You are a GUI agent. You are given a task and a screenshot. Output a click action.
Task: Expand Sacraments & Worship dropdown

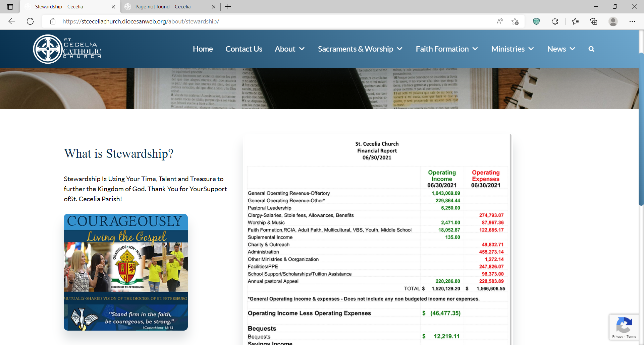pyautogui.click(x=360, y=49)
